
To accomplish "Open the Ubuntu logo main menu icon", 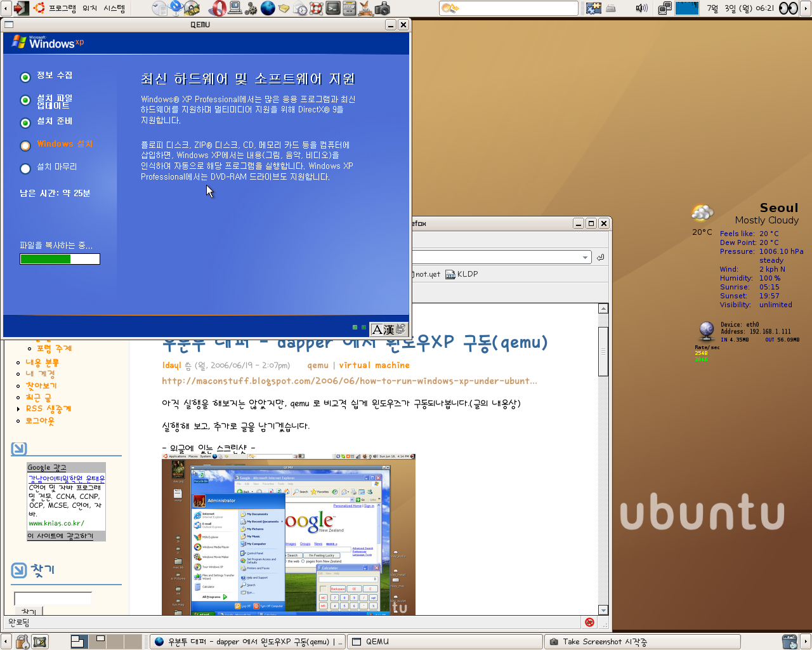I will tap(39, 8).
